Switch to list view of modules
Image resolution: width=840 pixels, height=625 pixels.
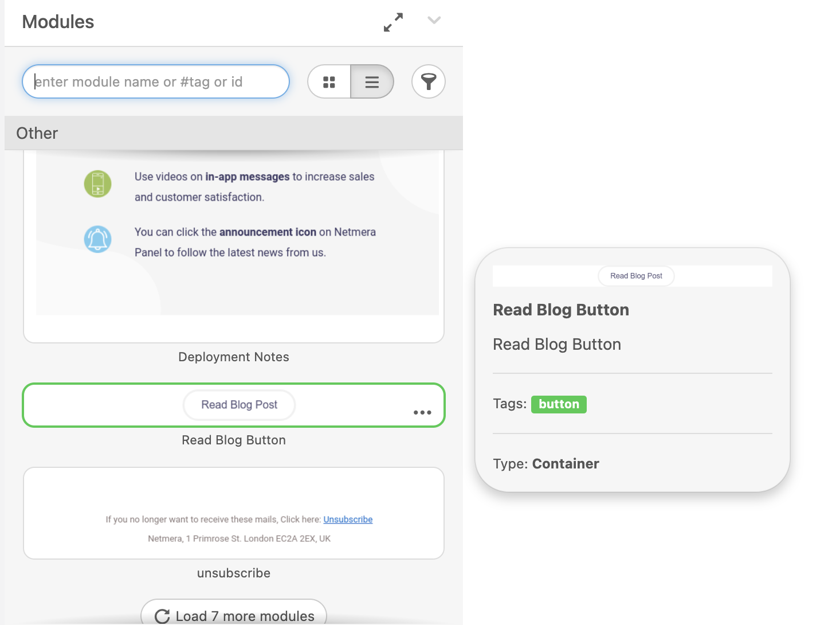coord(372,82)
